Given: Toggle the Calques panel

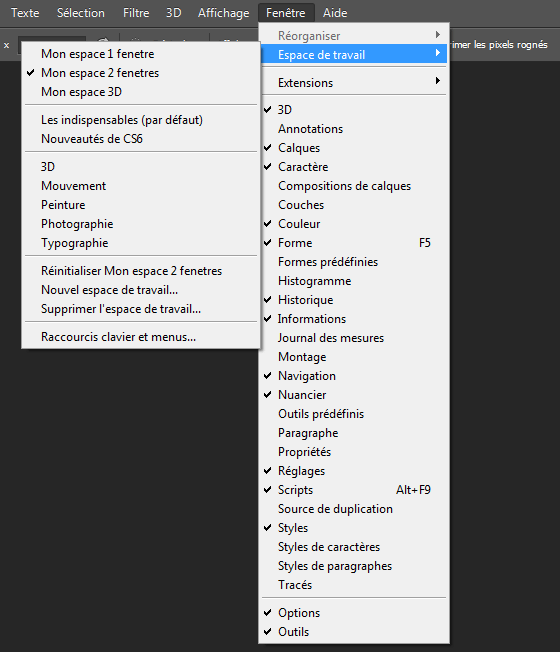Looking at the screenshot, I should pyautogui.click(x=354, y=148).
